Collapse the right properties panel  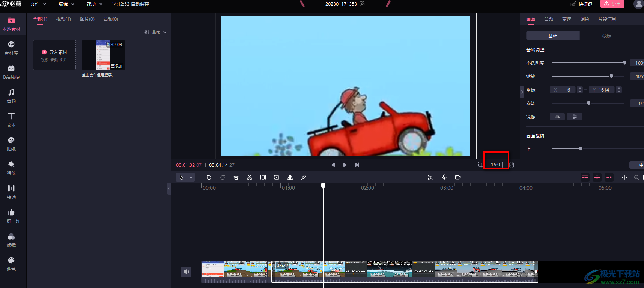click(522, 91)
